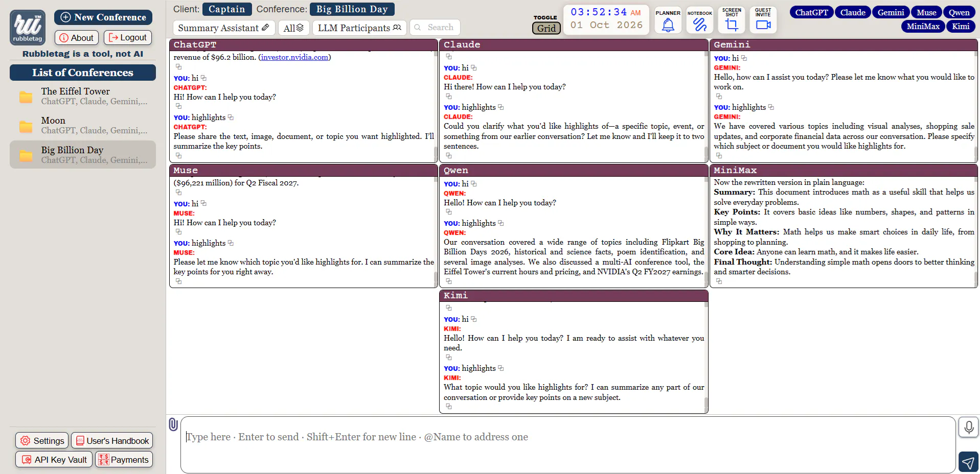
Task: Open Payments
Action: [x=124, y=459]
